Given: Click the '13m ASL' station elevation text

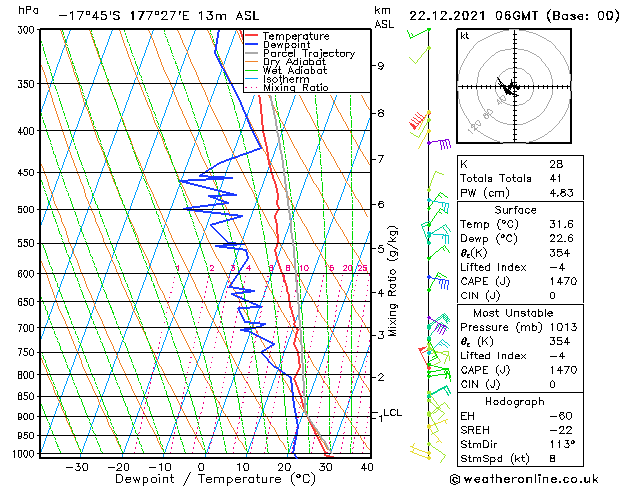Looking at the screenshot, I should (228, 16).
